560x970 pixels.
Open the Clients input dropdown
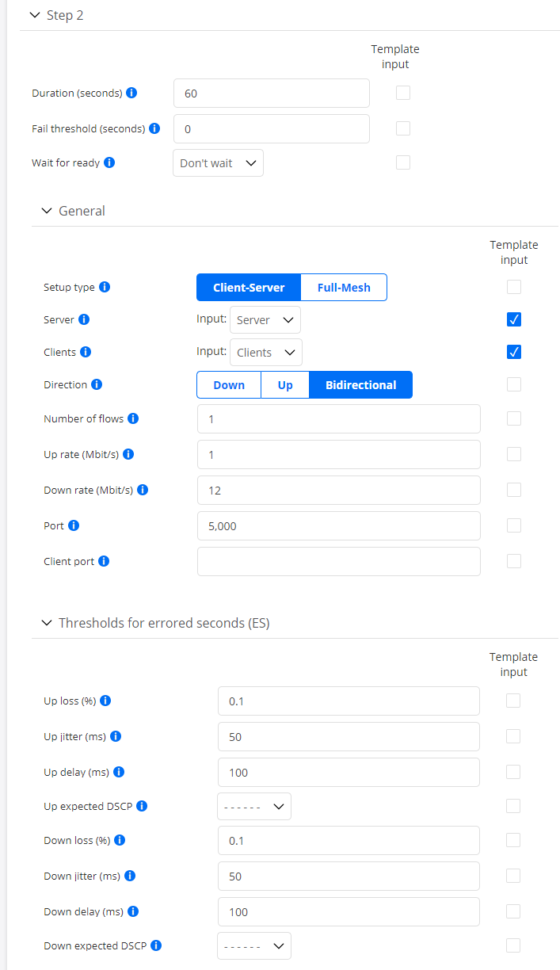coord(265,352)
